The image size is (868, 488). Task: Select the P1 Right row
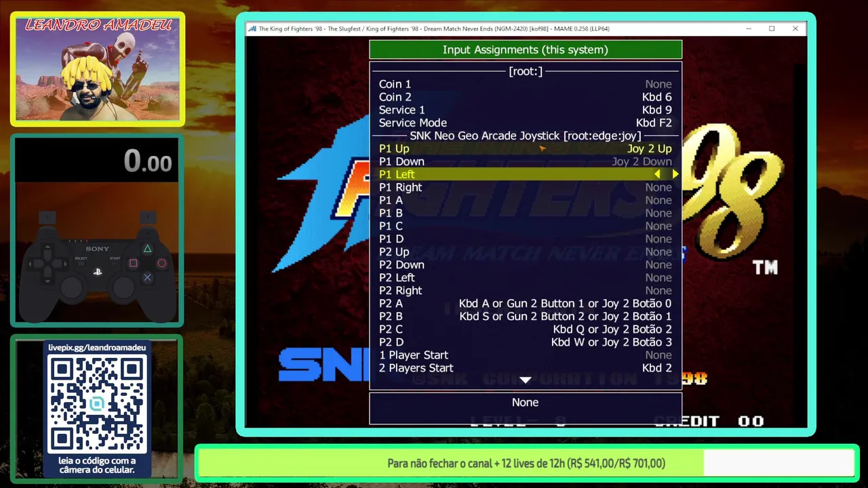[526, 187]
